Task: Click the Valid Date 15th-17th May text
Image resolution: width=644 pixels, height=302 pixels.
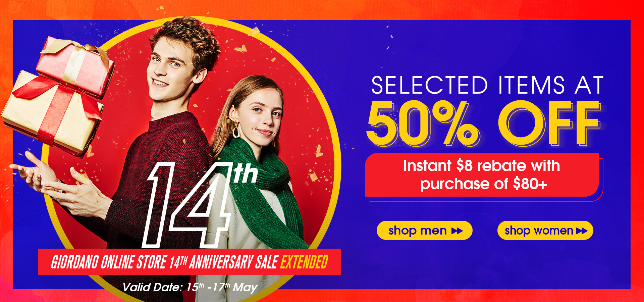Action: [190, 287]
